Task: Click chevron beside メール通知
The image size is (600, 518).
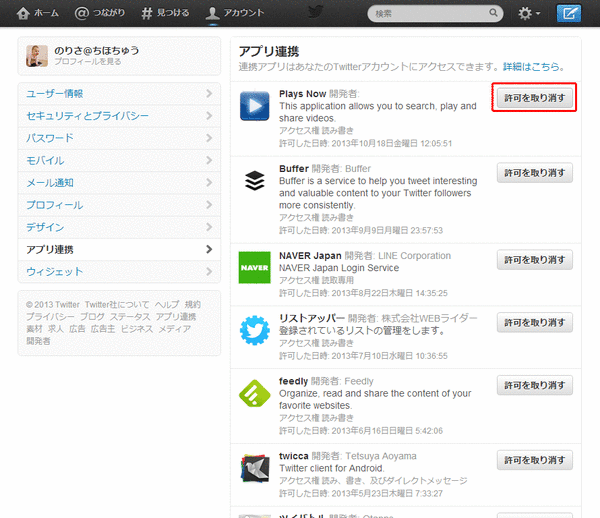Action: [x=209, y=182]
